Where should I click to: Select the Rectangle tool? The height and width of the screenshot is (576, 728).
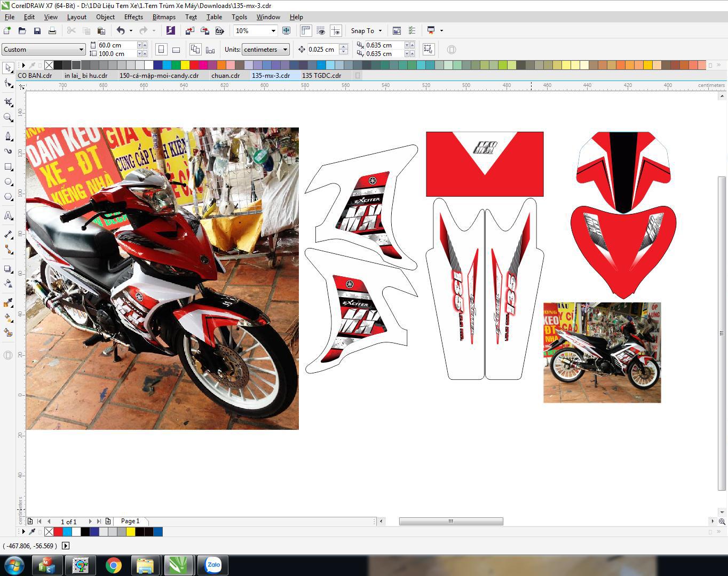click(x=8, y=167)
